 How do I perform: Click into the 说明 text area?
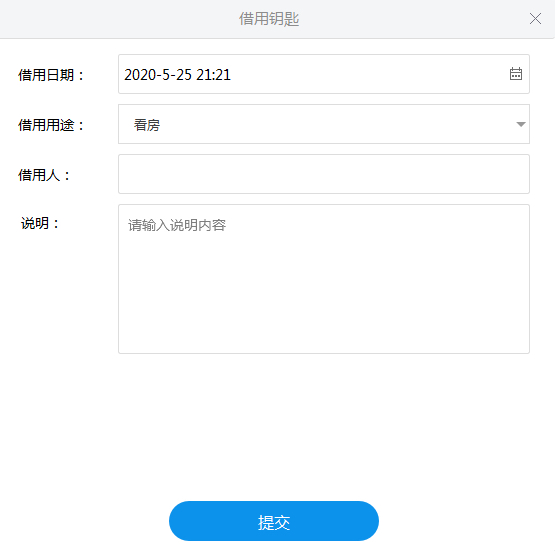coord(324,279)
